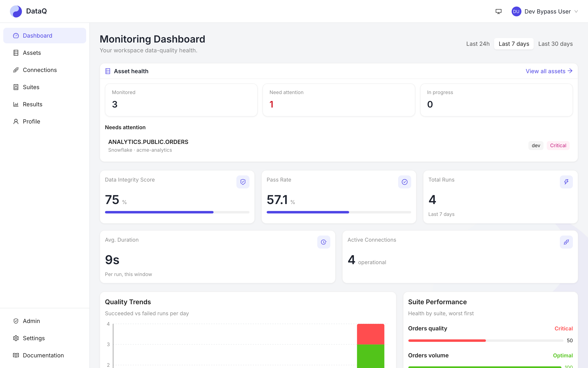Viewport: 588px width, 368px height.
Task: Open the Results page
Action: point(45,104)
